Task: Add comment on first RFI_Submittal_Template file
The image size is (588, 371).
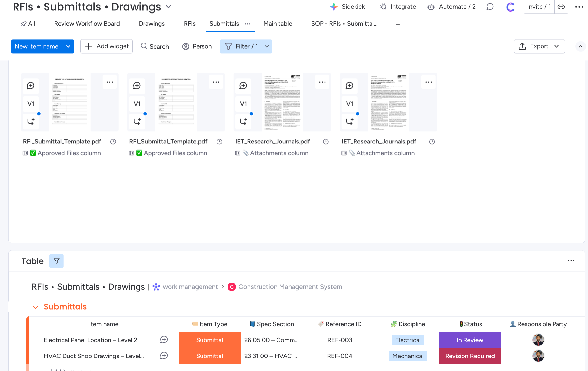Action: point(31,86)
